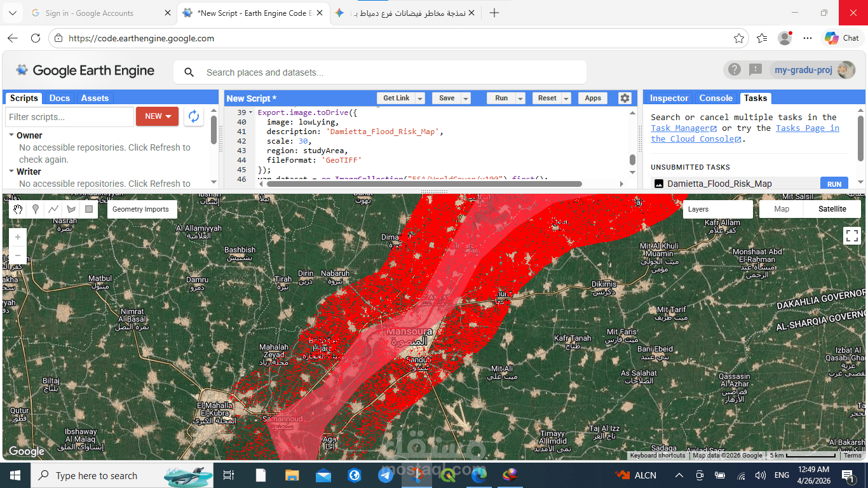Switch basemap to Map view
Screen dimensions: 868x488
tap(782, 209)
